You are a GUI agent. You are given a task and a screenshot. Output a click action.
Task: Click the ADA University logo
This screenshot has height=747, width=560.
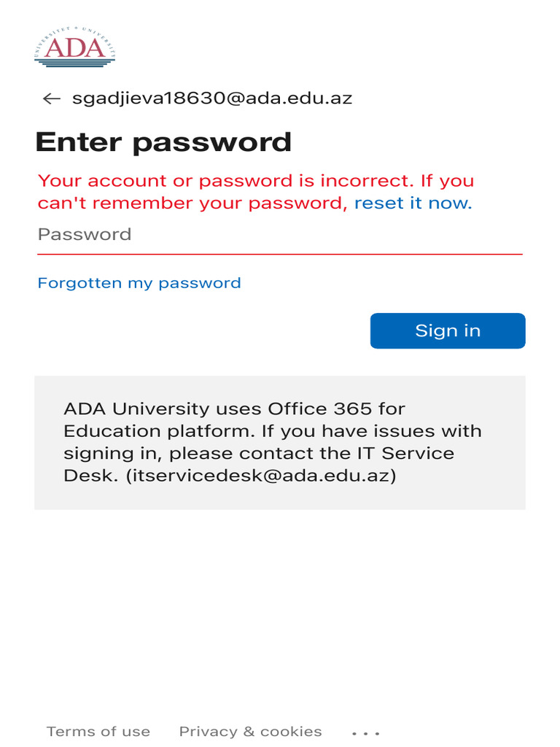click(x=75, y=47)
